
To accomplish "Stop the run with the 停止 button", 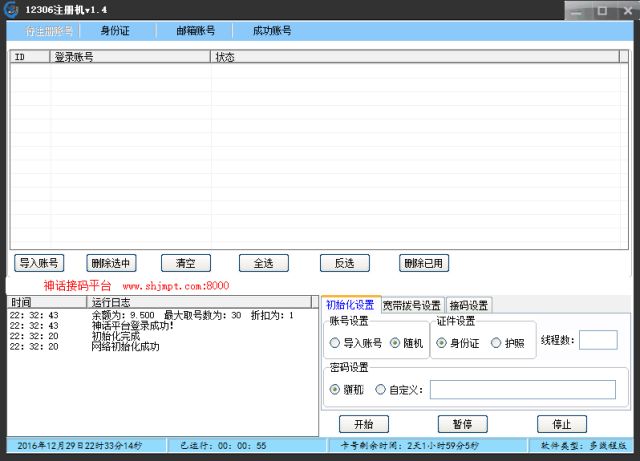I will tap(562, 424).
